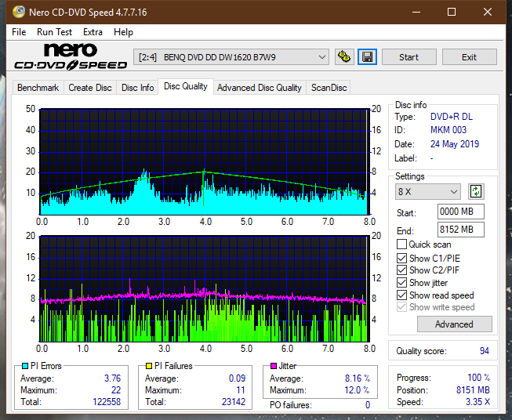512x420 pixels.
Task: Click the End position input field
Action: click(460, 230)
